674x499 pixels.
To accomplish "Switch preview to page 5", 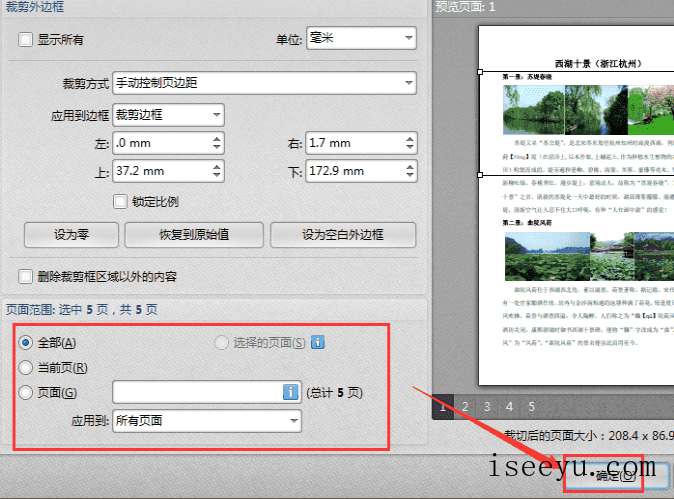I will pos(532,407).
